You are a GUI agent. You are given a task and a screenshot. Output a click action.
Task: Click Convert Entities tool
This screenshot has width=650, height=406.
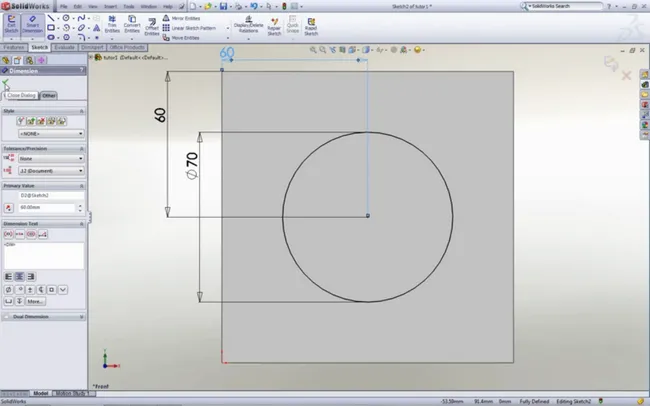pos(132,24)
